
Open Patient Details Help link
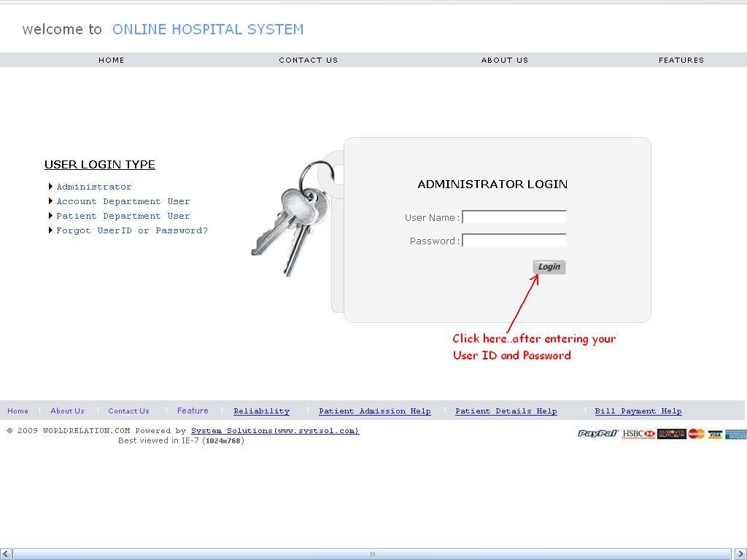(x=506, y=411)
